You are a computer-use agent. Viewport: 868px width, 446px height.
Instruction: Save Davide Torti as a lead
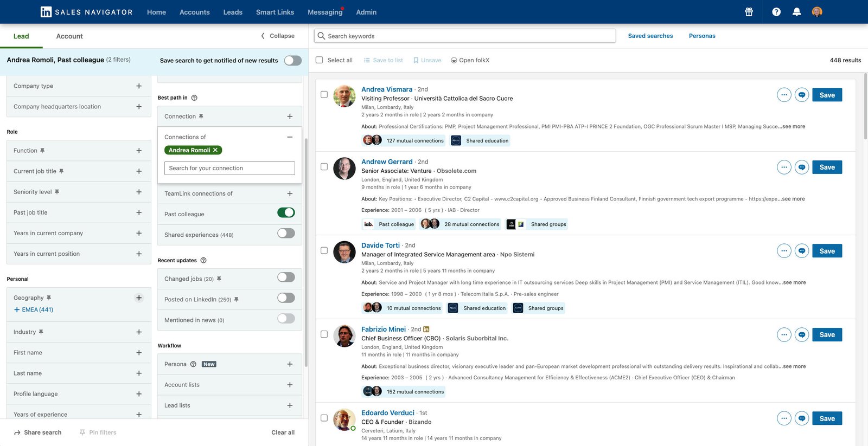tap(827, 251)
